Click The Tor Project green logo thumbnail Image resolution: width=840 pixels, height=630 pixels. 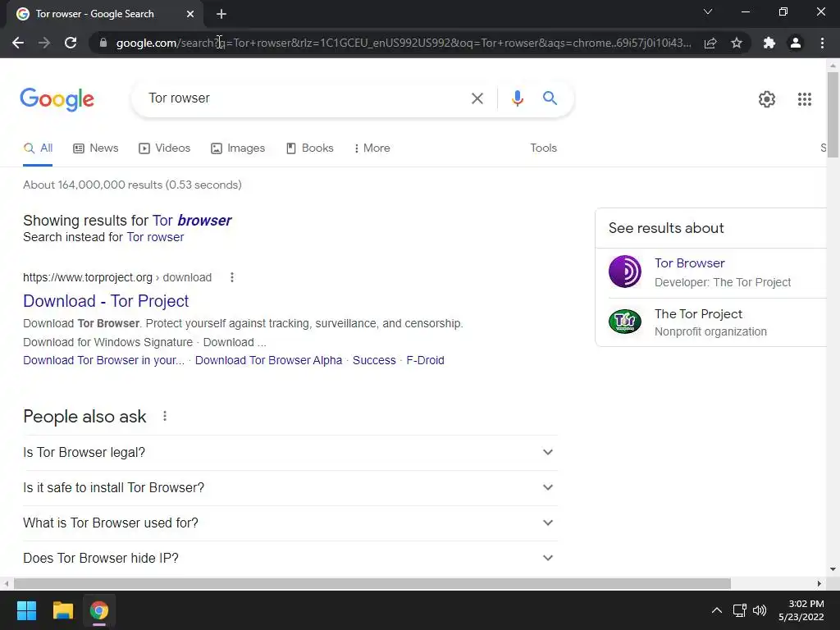624,322
